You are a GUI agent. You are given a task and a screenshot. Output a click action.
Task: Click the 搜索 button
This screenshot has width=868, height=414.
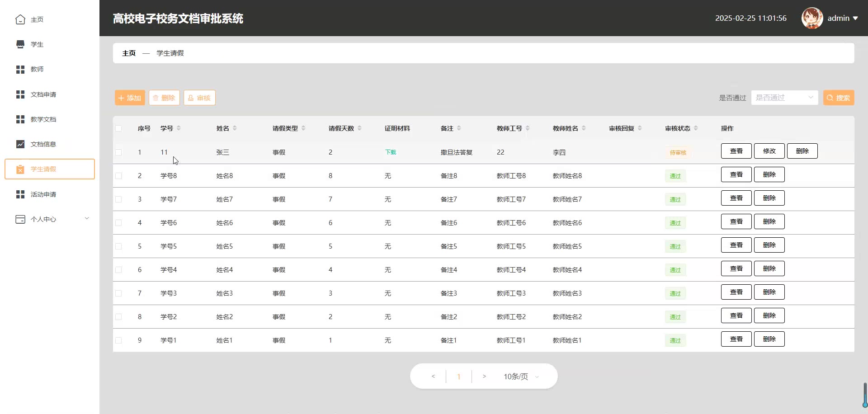[839, 98]
